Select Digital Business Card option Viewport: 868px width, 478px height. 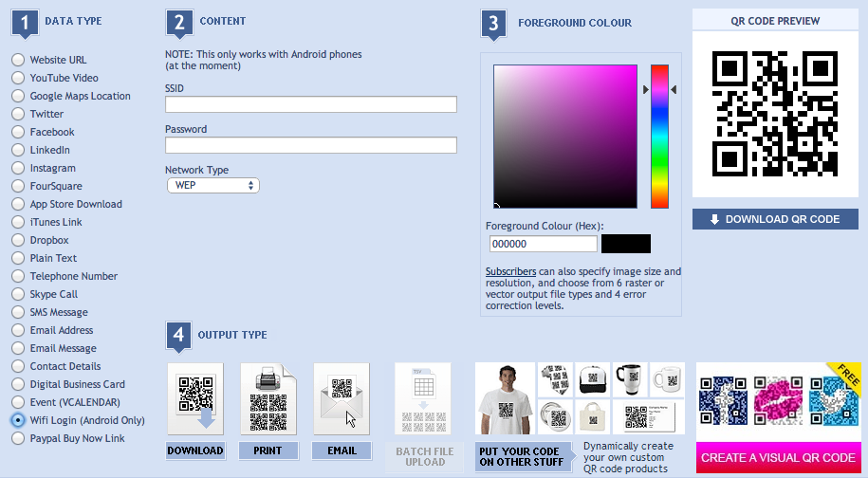coord(18,384)
